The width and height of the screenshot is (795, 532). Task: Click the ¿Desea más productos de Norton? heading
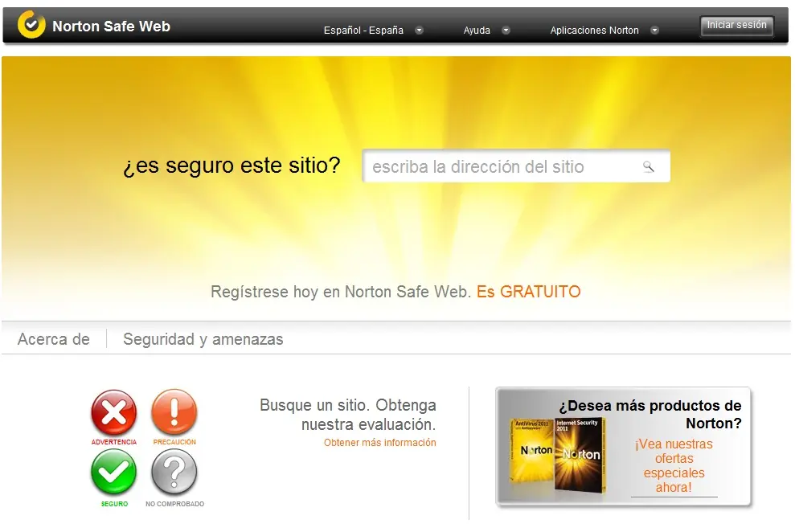click(x=650, y=415)
